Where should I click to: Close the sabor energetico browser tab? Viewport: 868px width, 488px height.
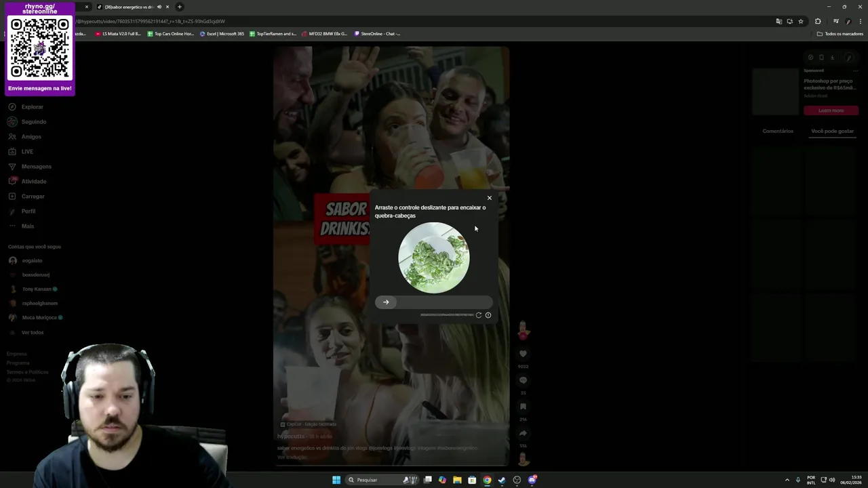(x=167, y=7)
